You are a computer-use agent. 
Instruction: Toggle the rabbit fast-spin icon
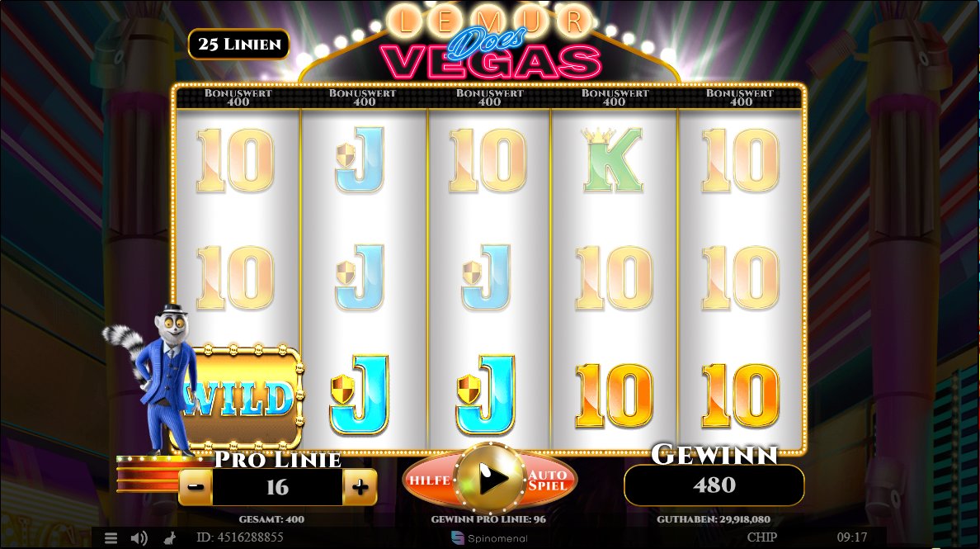coord(169,537)
